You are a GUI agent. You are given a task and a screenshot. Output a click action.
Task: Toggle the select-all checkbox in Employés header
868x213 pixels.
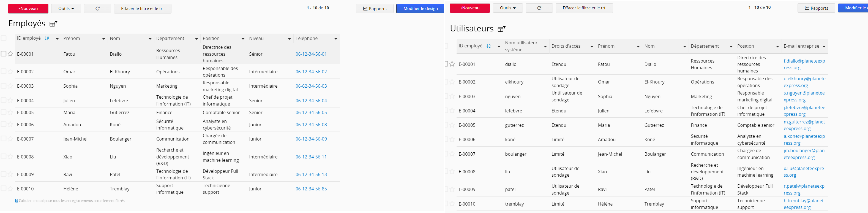(x=3, y=38)
